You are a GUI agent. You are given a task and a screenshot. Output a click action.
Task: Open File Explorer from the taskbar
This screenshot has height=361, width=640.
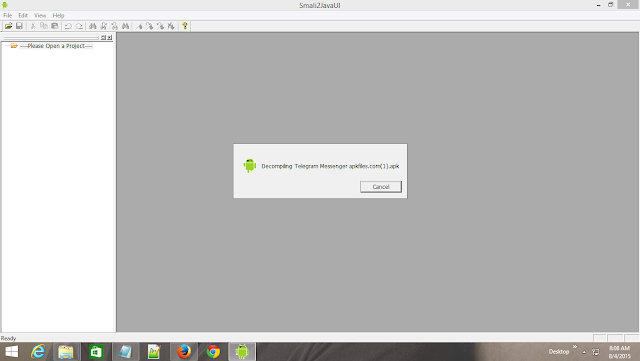66,352
